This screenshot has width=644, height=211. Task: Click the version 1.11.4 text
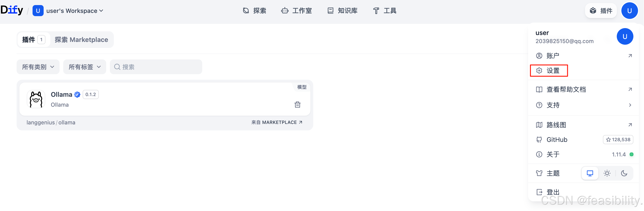click(619, 154)
